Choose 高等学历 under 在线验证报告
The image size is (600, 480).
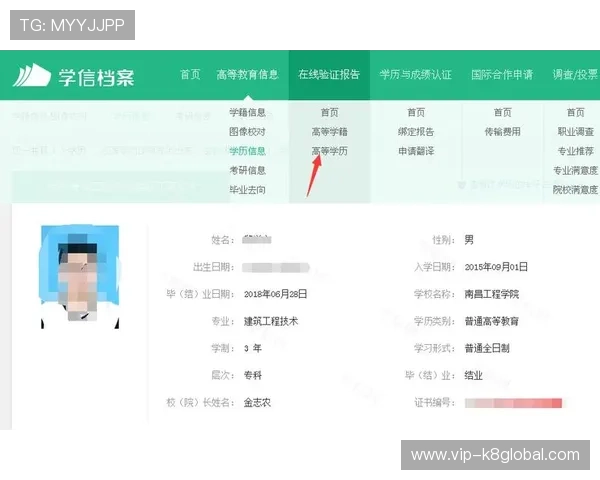point(329,151)
